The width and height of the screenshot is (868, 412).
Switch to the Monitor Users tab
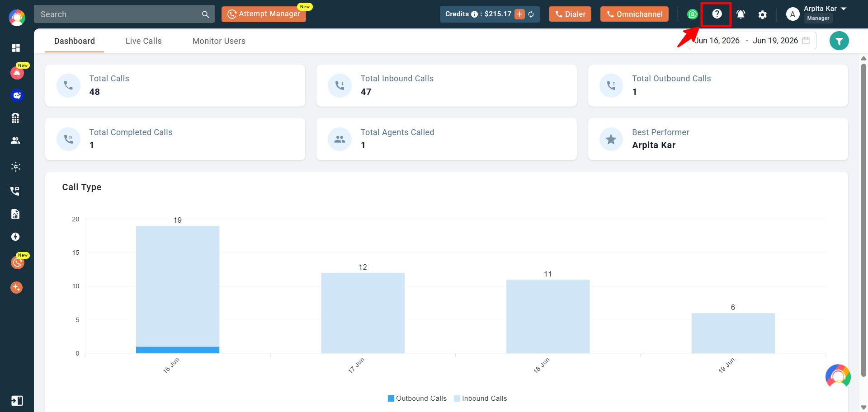(219, 41)
